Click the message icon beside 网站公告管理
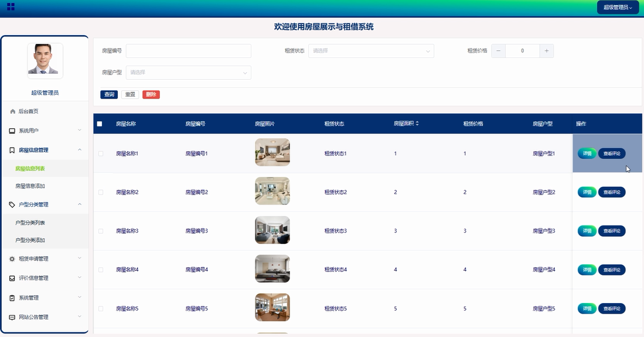The width and height of the screenshot is (644, 337). [x=12, y=317]
